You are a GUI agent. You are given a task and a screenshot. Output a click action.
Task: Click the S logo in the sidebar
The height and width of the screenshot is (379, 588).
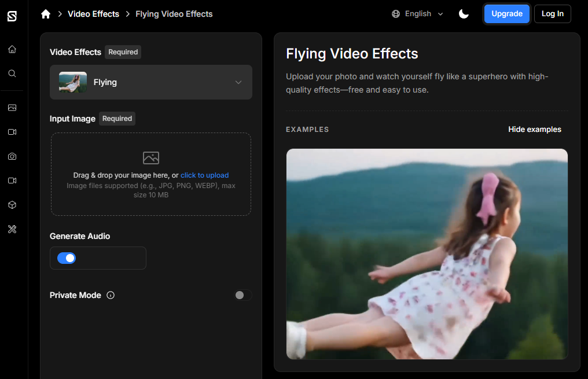click(12, 16)
